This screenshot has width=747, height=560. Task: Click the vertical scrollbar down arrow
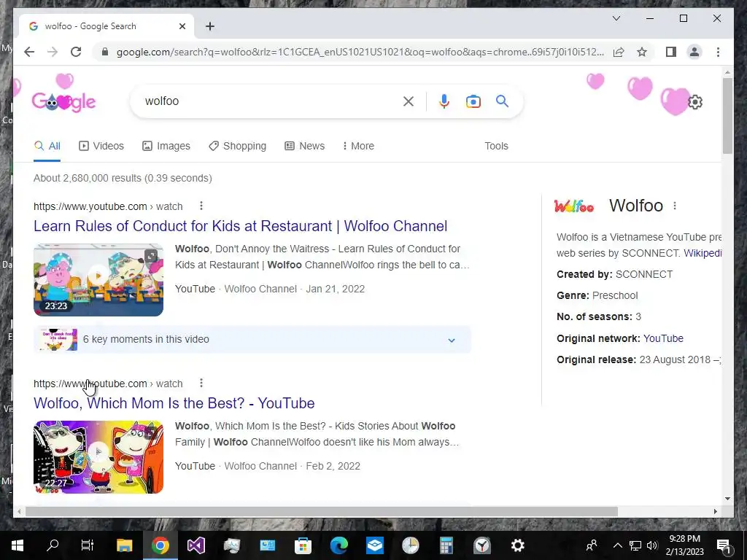[x=727, y=499]
